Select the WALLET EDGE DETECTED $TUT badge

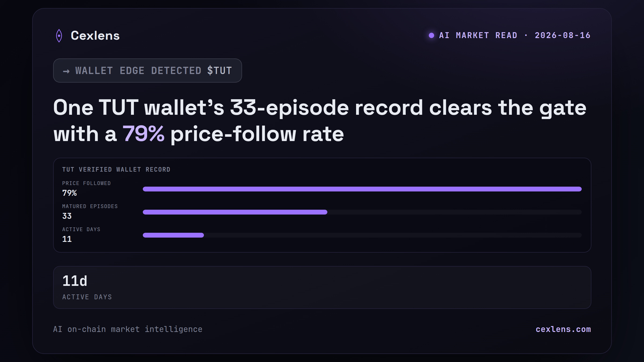point(148,71)
